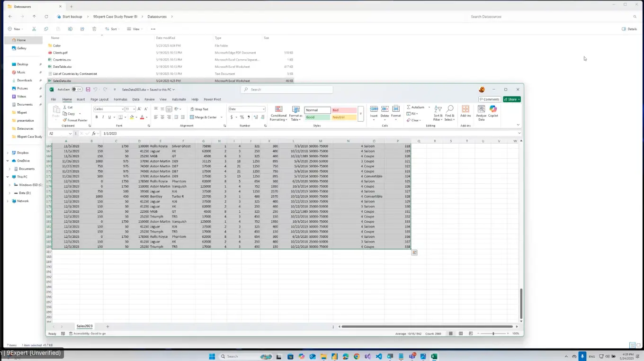This screenshot has width=644, height=361.
Task: Click Format Painter in the ribbon
Action: (x=75, y=120)
